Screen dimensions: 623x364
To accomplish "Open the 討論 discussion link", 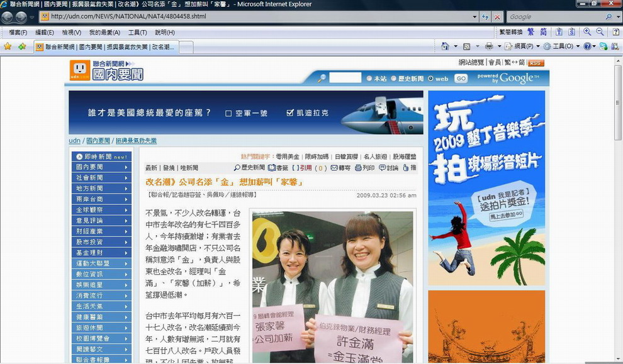I will (x=388, y=168).
